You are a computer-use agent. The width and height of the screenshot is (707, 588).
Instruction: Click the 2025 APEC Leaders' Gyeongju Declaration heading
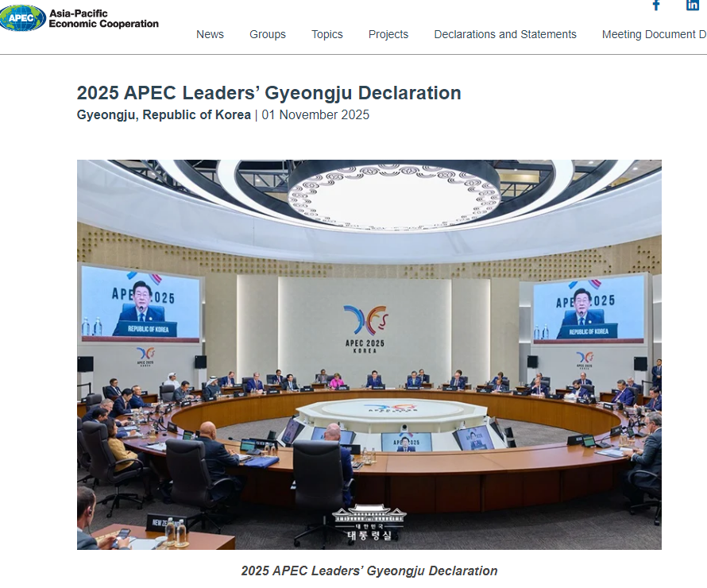click(269, 93)
